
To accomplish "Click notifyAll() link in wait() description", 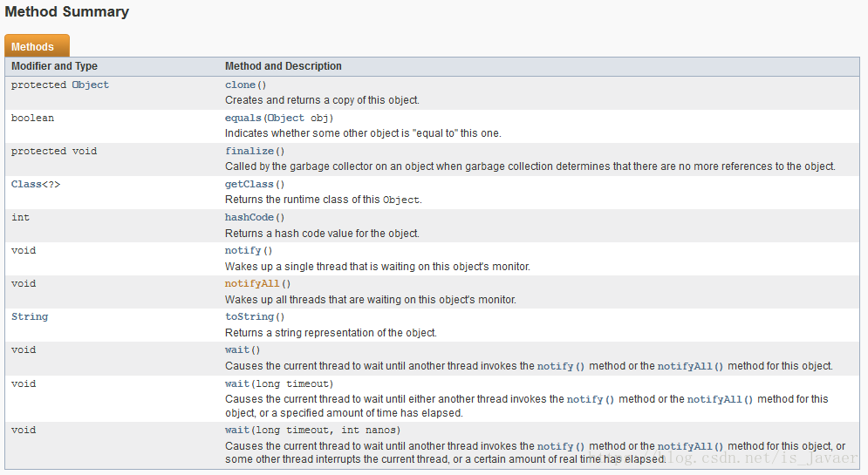I will pos(690,366).
